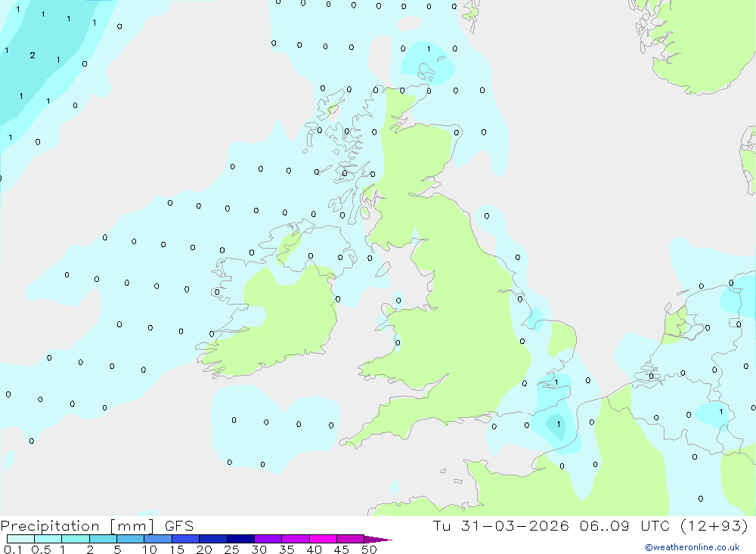Click the 30–35 mm purple legend swatch
756x554 pixels.
pyautogui.click(x=268, y=539)
